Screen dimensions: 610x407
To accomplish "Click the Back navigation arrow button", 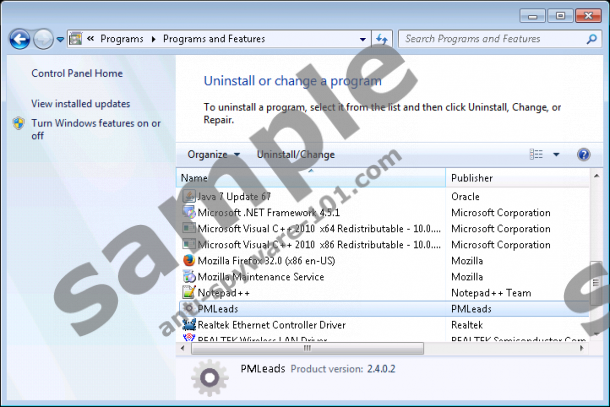I will (x=19, y=39).
